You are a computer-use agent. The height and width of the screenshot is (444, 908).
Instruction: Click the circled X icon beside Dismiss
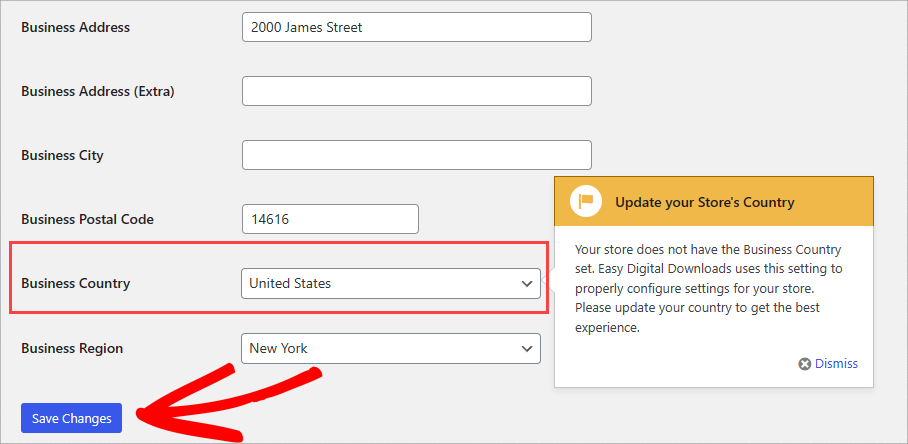click(x=804, y=364)
